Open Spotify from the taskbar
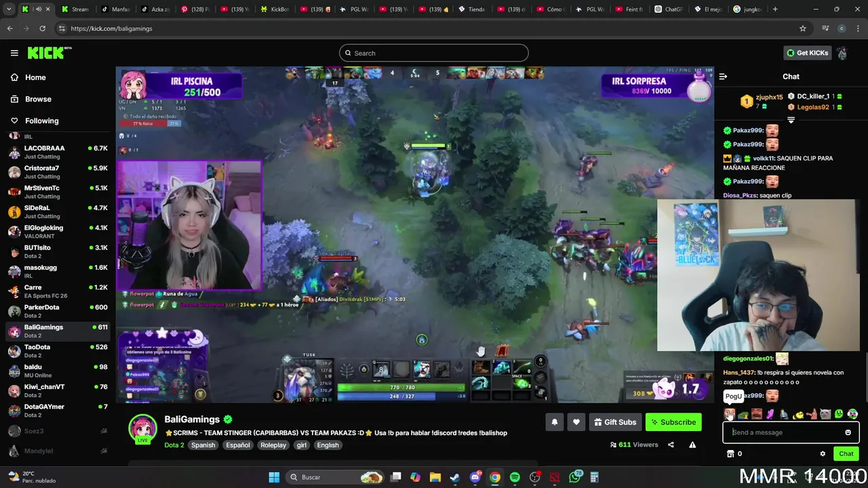This screenshot has height=488, width=868. pyautogui.click(x=515, y=477)
